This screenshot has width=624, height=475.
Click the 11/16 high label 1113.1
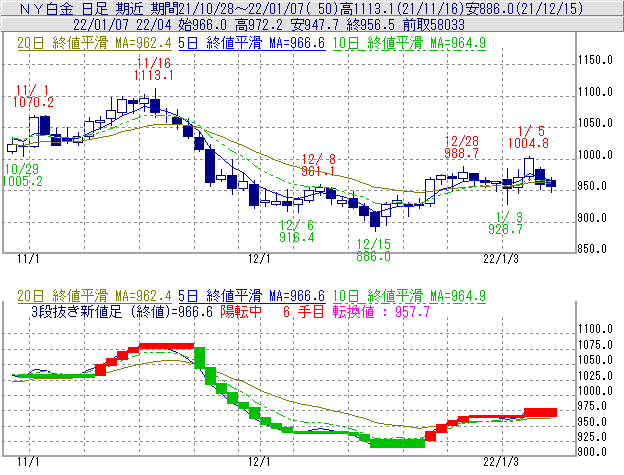(x=153, y=75)
